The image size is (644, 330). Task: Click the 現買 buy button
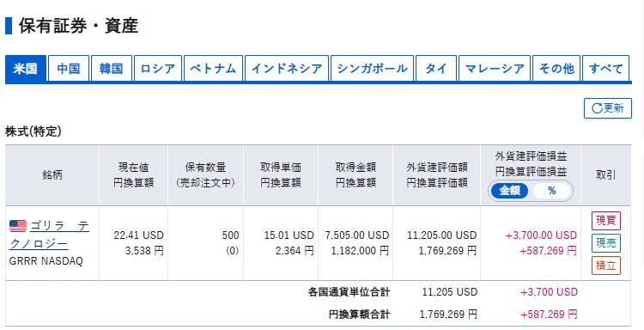tap(606, 221)
